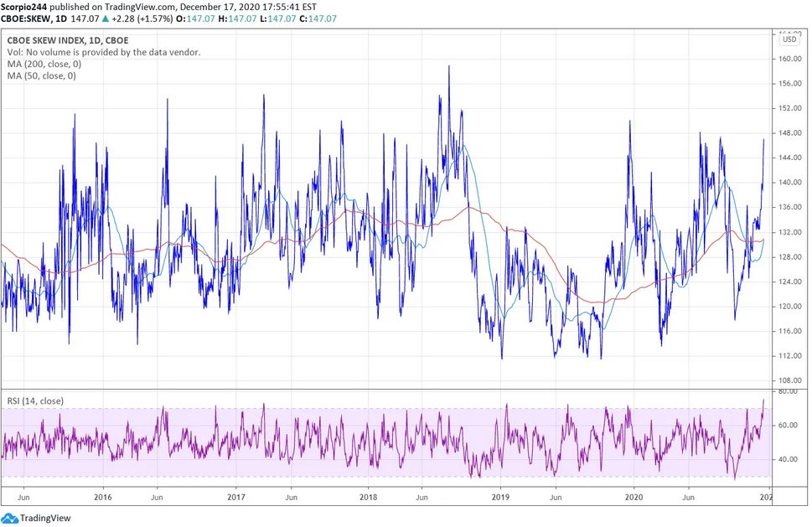Select the MA (200, close, 0) indicator
The image size is (812, 527).
pos(44,65)
